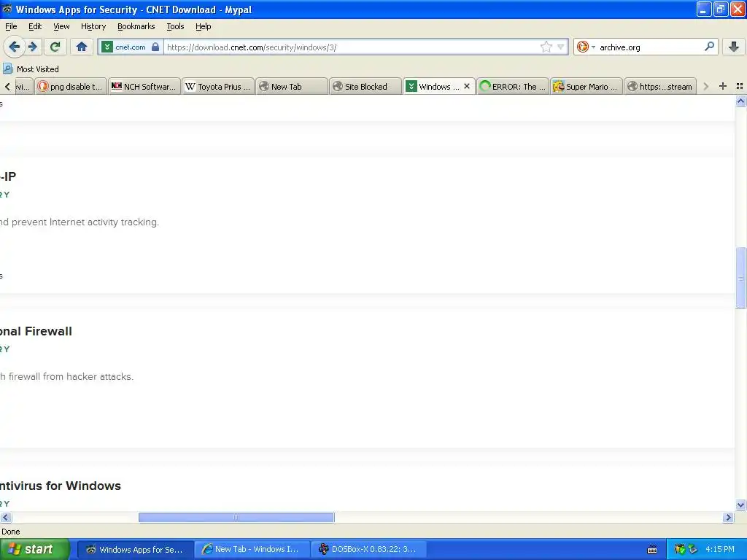Click the first green system tray icon
Screen dimensions: 747x560
point(679,549)
